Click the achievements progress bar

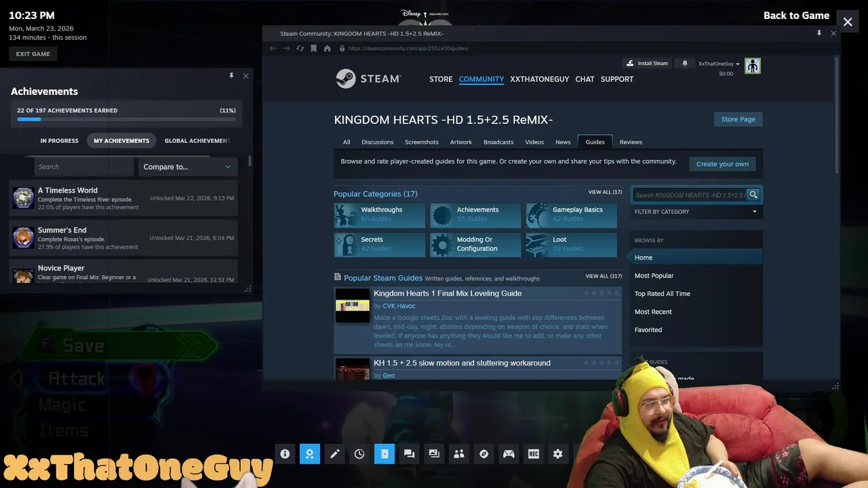(x=126, y=119)
